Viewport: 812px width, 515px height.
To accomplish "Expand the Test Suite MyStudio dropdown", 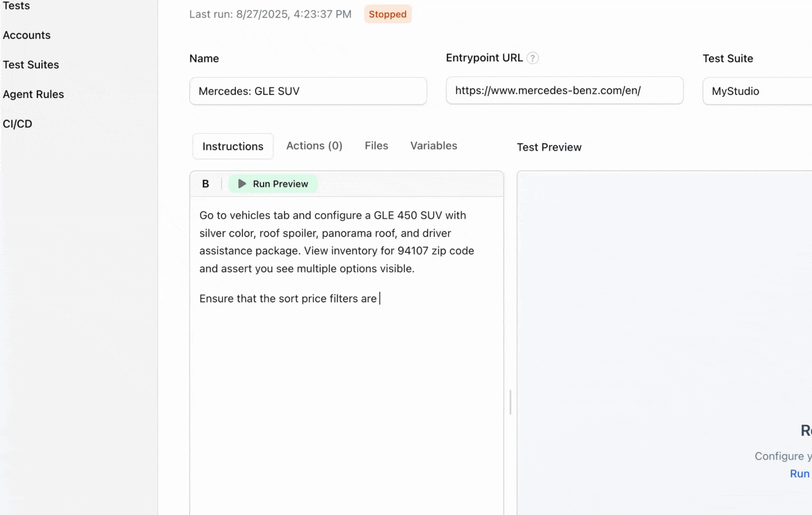I will tap(757, 91).
